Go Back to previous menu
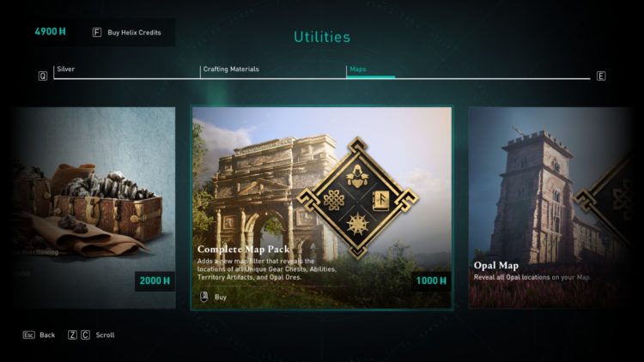The image size is (644, 362). pyautogui.click(x=47, y=335)
